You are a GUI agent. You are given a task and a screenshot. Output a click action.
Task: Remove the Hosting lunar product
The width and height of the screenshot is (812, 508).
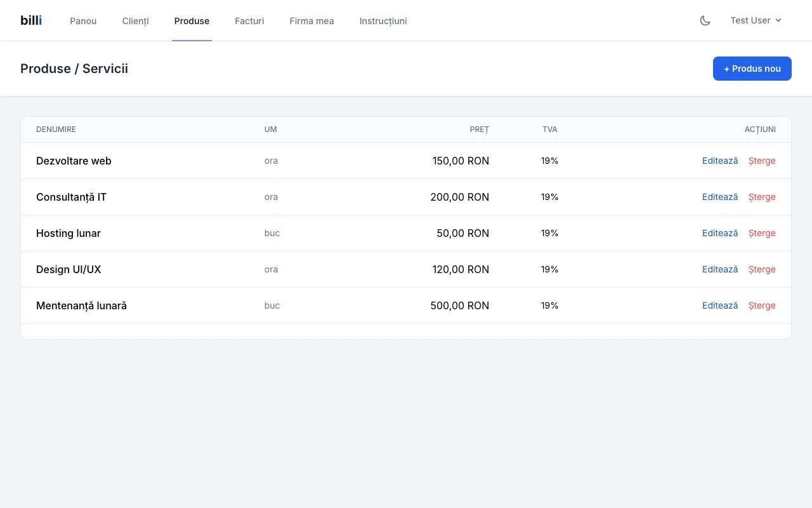pyautogui.click(x=761, y=233)
